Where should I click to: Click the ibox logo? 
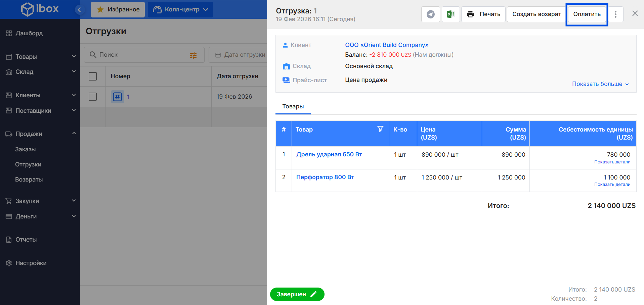click(x=40, y=9)
